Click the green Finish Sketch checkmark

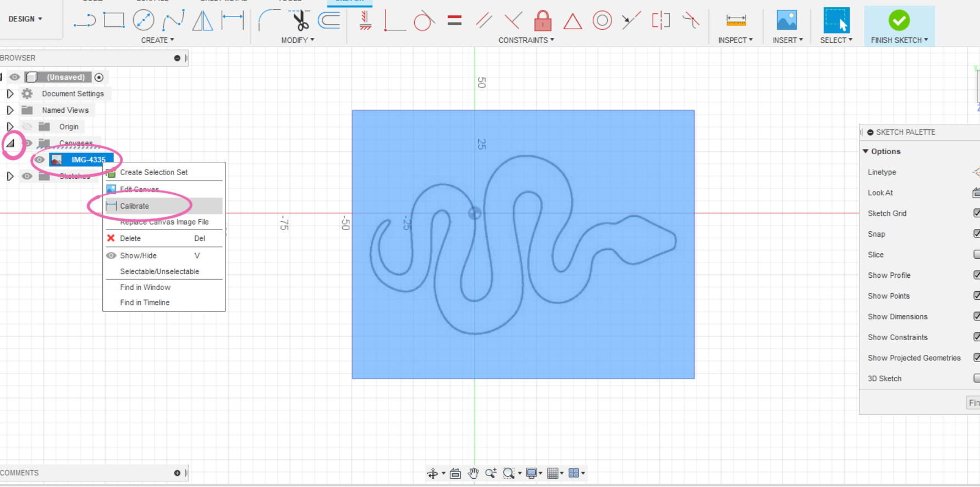click(x=899, y=20)
